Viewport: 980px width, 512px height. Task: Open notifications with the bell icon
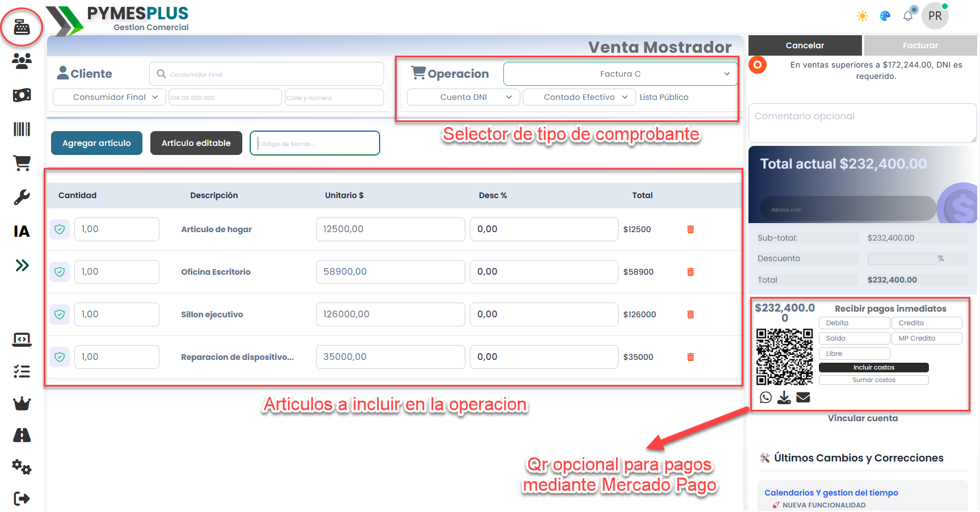[908, 16]
